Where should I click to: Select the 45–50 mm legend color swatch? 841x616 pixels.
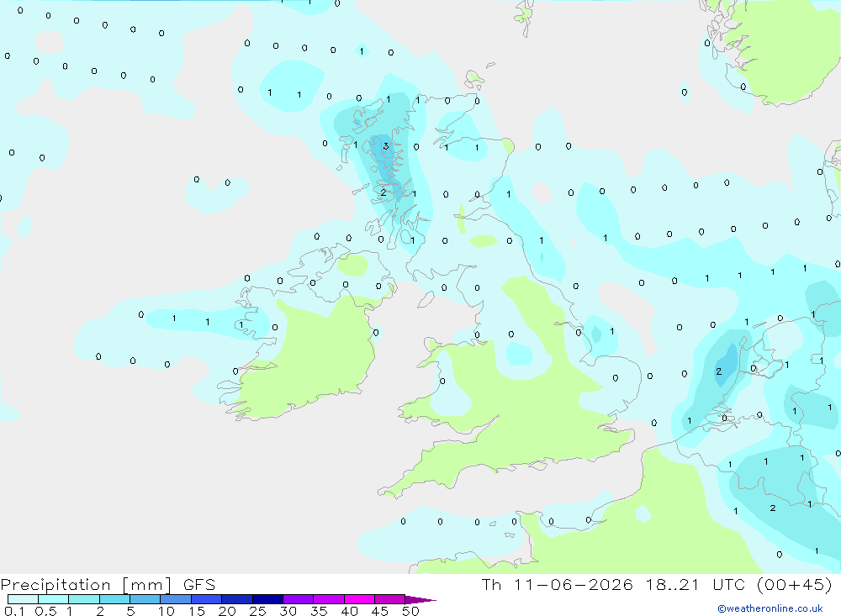pyautogui.click(x=389, y=599)
